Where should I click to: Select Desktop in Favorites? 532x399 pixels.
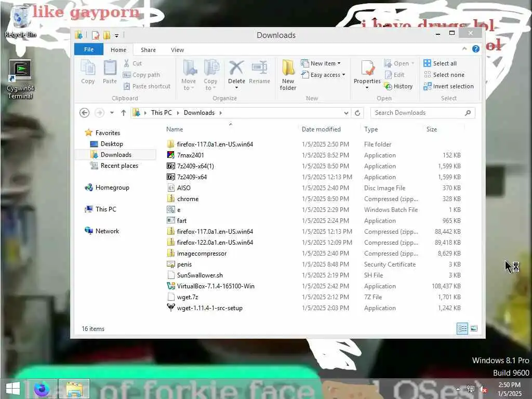pos(107,144)
